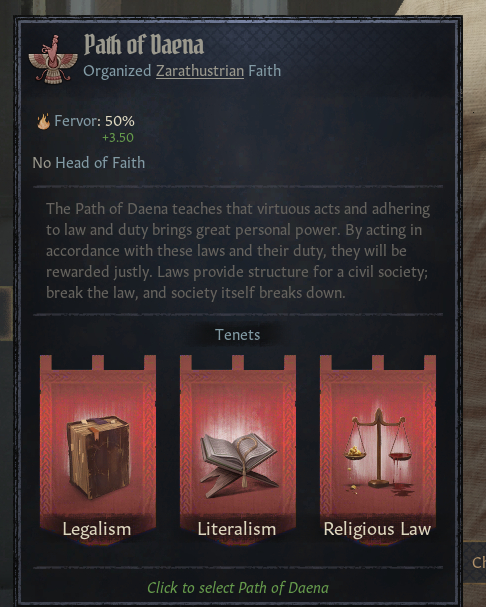Select the Legalism tenet book icon

click(x=98, y=457)
